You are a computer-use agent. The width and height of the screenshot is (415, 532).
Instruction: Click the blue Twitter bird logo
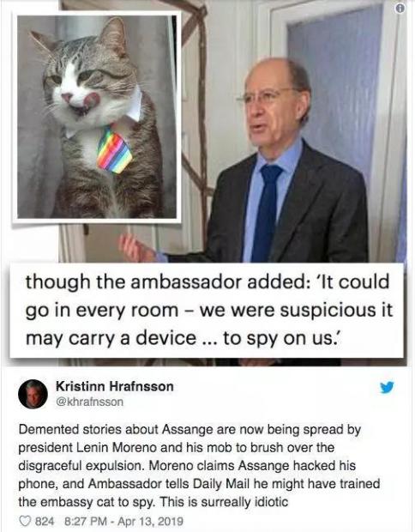pos(387,387)
